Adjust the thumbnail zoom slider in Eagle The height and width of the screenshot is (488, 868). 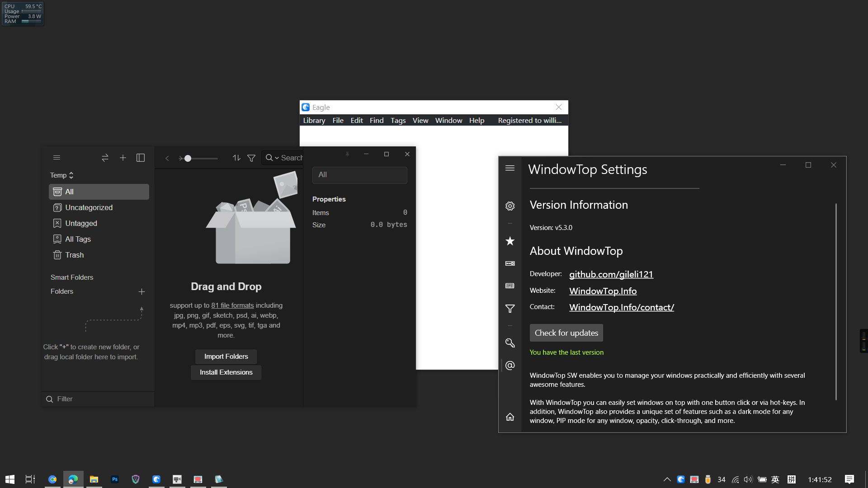pyautogui.click(x=188, y=159)
